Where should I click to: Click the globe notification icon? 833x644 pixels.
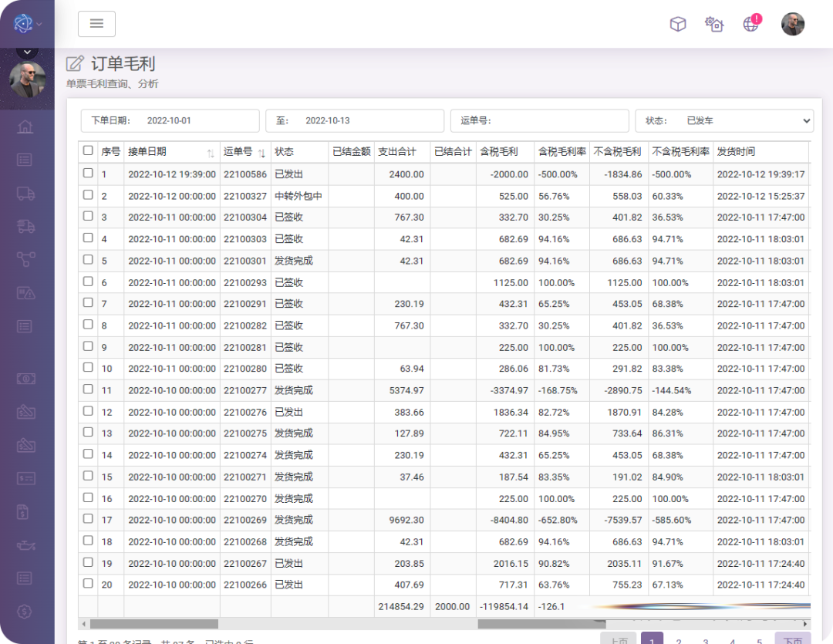click(x=751, y=24)
